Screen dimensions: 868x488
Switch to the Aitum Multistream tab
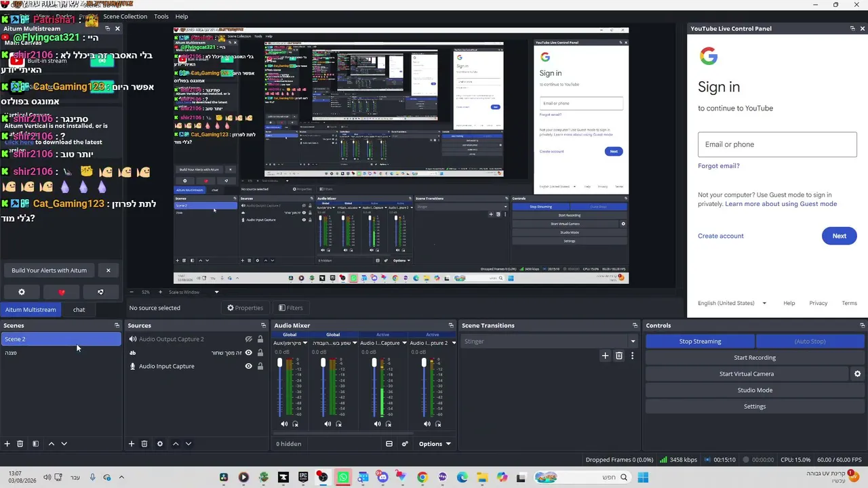point(31,310)
